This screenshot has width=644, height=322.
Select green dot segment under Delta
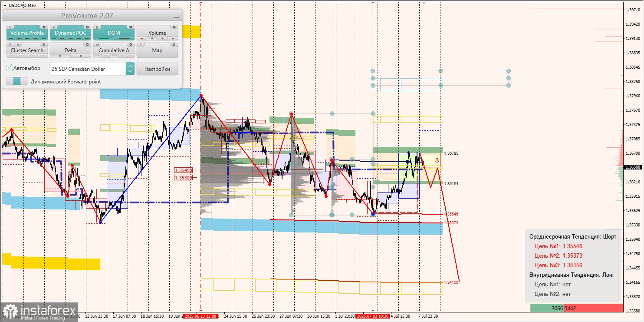(60, 56)
